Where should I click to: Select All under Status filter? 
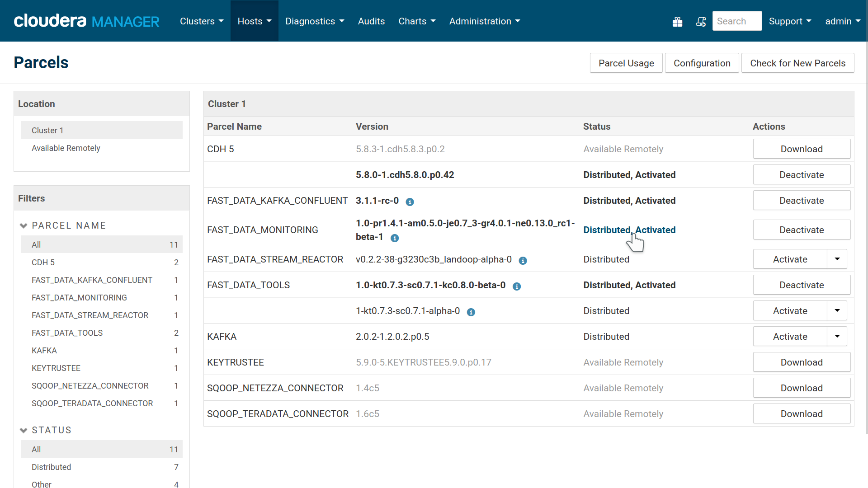pyautogui.click(x=102, y=449)
